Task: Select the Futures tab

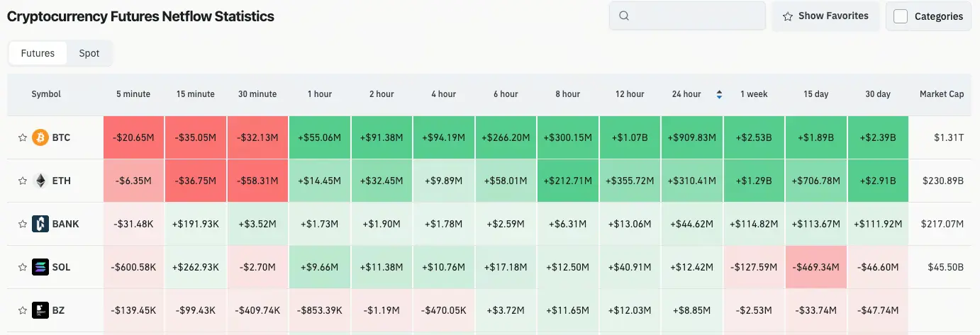Action: (38, 53)
